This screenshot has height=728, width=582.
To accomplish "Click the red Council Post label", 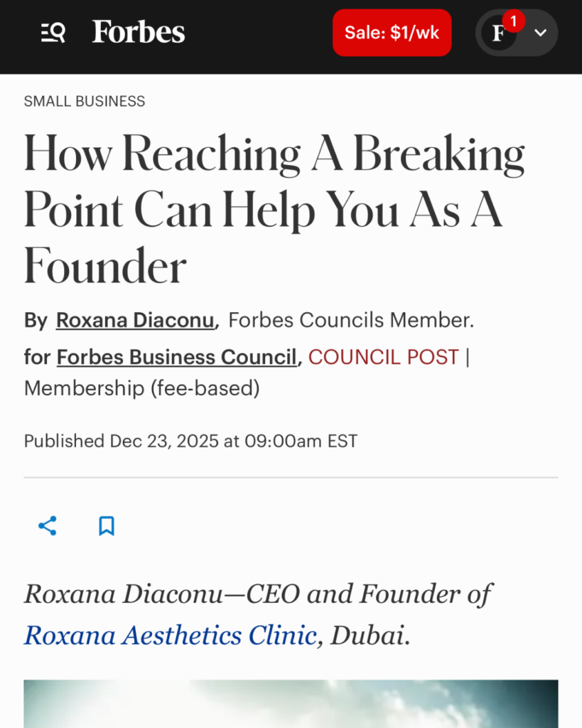I will [x=384, y=357].
